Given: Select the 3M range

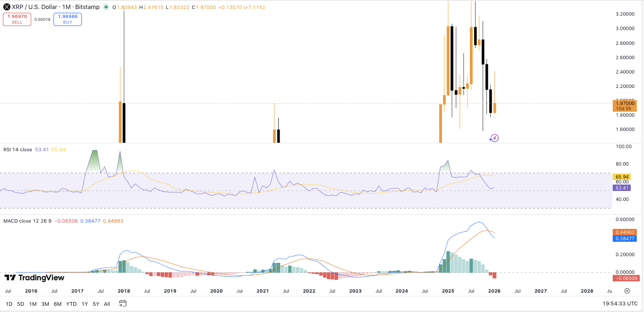Looking at the screenshot, I should click(44, 304).
